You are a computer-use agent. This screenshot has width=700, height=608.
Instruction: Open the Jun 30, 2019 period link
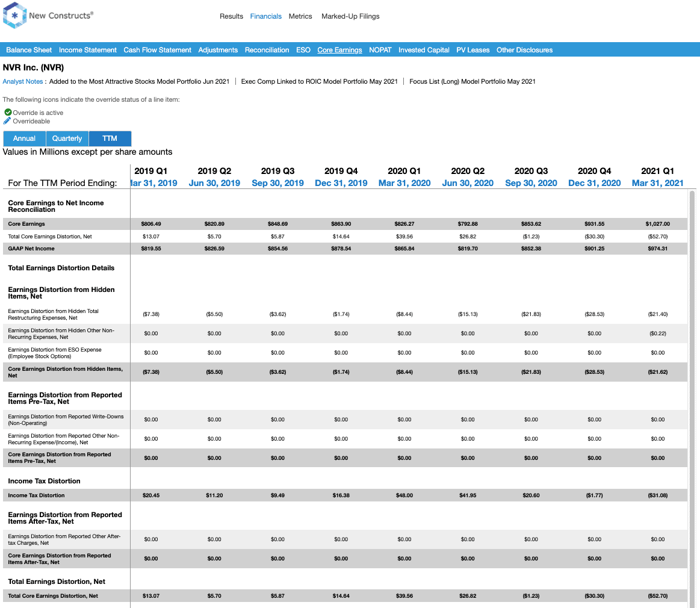pos(214,183)
